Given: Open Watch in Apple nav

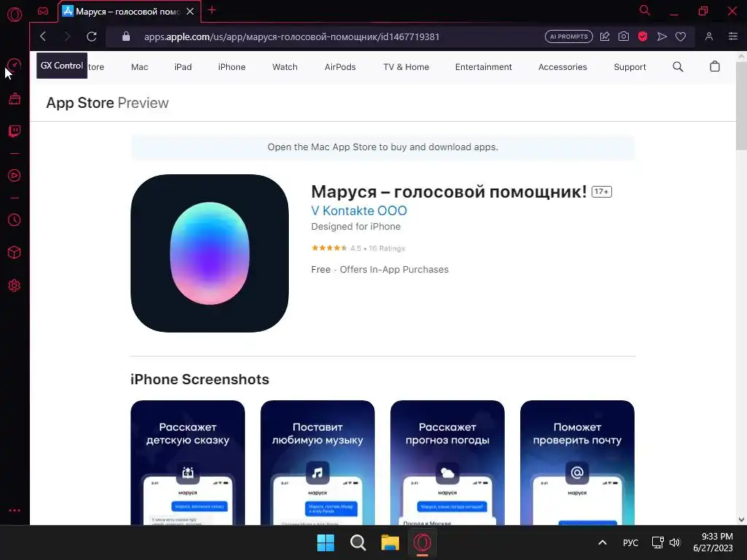Looking at the screenshot, I should (x=285, y=67).
